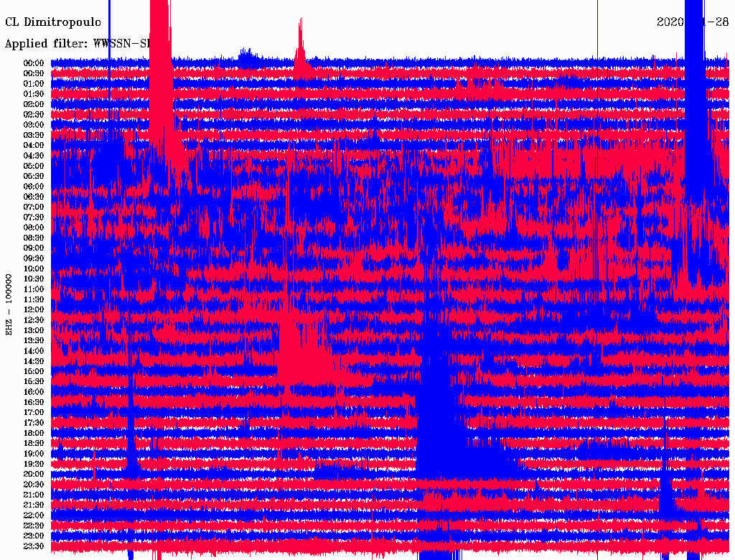Screen dimensions: 735x560
Task: Click the 20:00 time label
Action: (34, 475)
